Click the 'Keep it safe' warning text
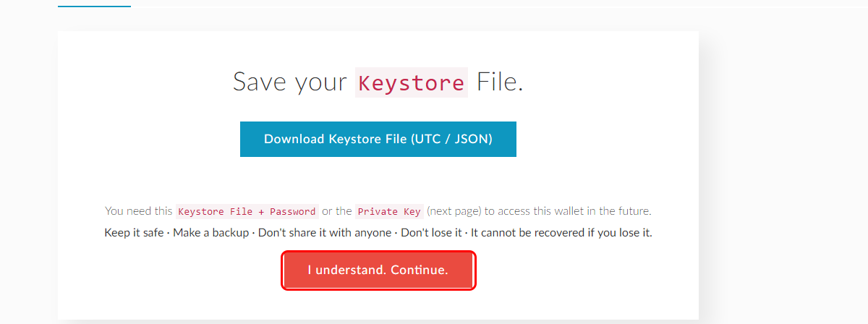This screenshot has width=868, height=324. (134, 234)
